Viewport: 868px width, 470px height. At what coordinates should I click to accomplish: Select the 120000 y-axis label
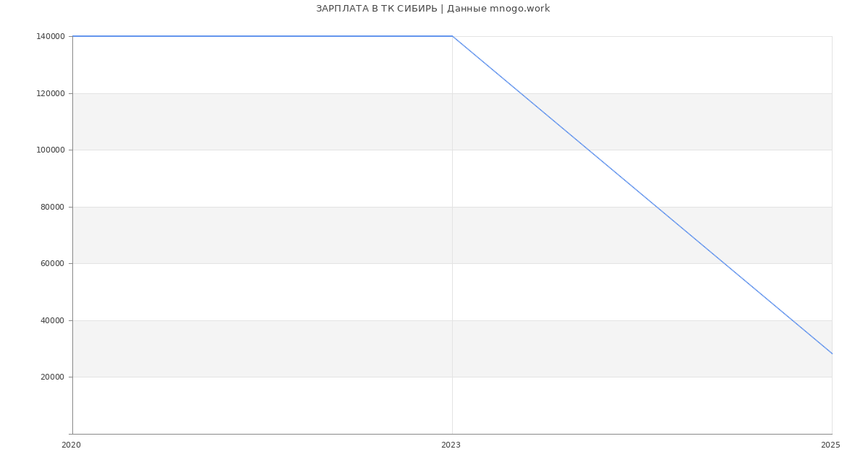[x=52, y=93]
